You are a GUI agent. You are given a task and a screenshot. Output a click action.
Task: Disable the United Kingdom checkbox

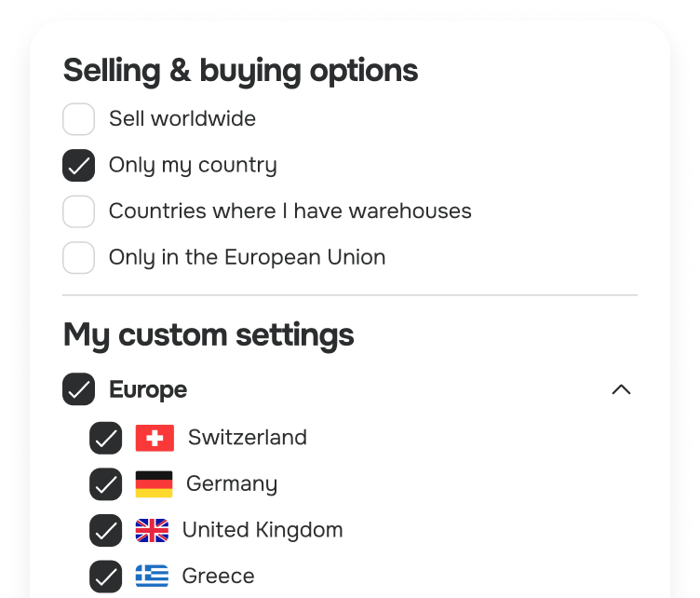point(106,531)
